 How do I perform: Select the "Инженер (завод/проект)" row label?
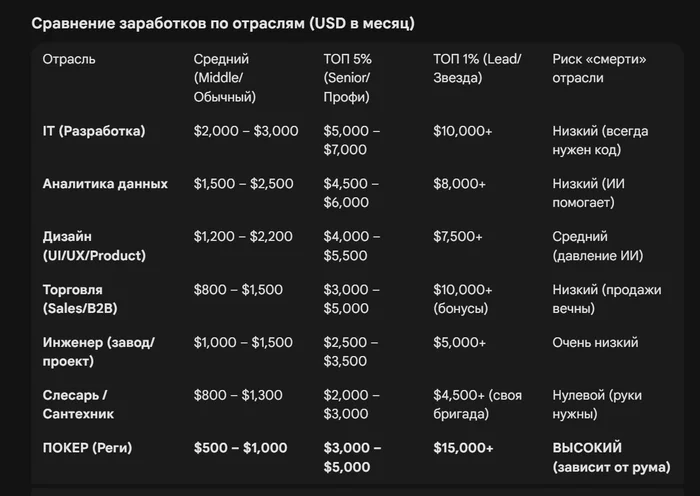tap(98, 352)
